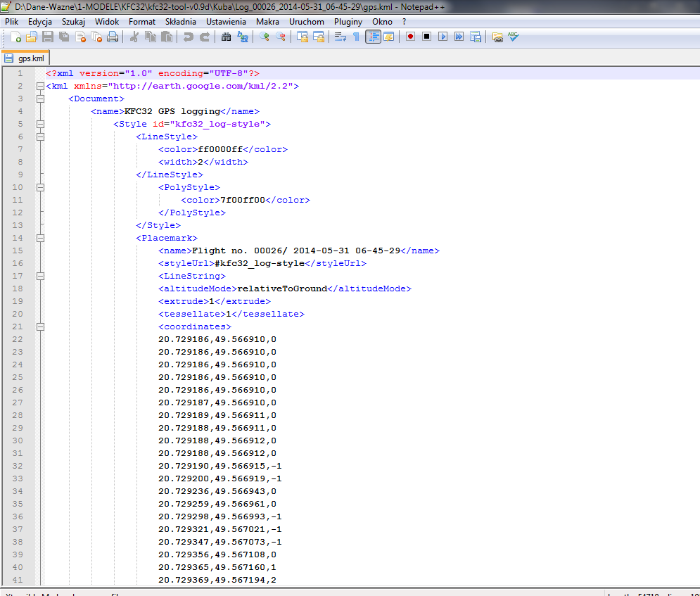Viewport: 700px width, 596px height.
Task: Click the New file toolbar icon
Action: (x=15, y=37)
